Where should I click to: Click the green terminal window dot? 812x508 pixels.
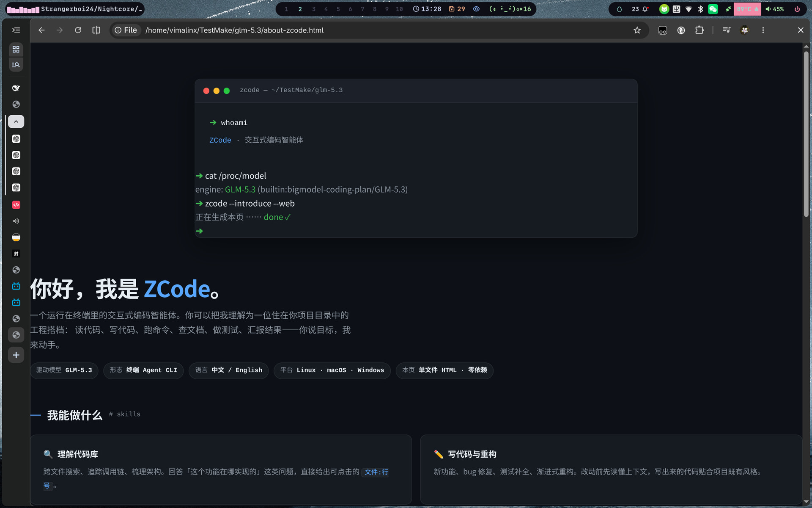[x=227, y=91]
